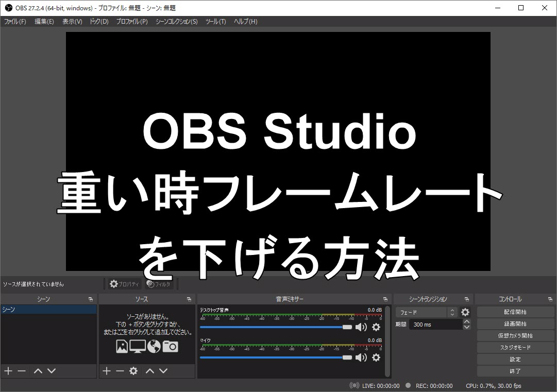Open the フェード transition dropdown
557x392 pixels.
[426, 313]
